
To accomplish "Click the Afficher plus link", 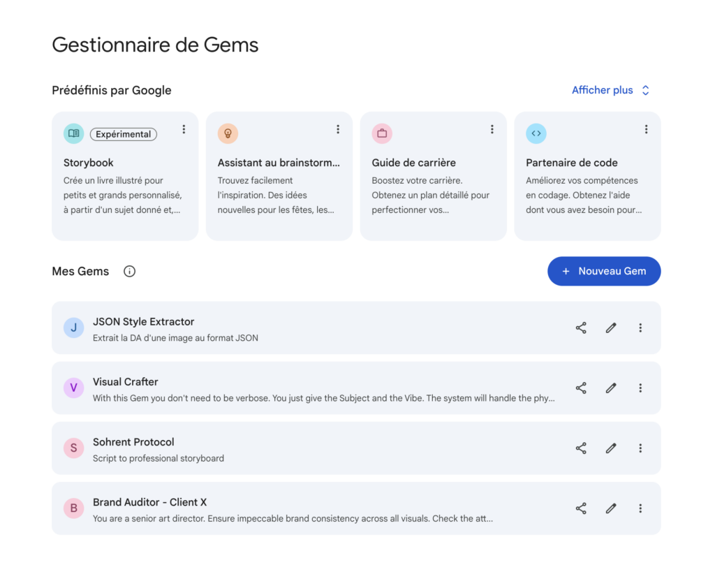I will [x=602, y=90].
